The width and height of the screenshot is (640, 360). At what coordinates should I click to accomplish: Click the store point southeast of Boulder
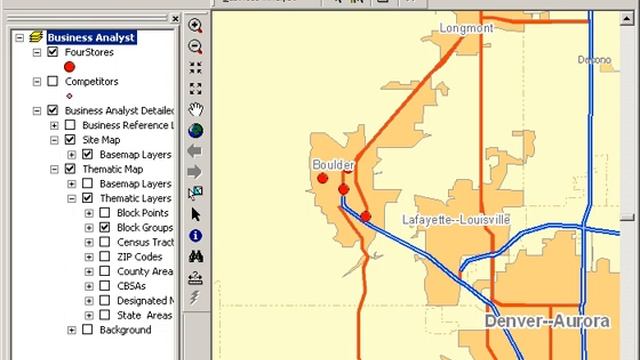pyautogui.click(x=366, y=216)
